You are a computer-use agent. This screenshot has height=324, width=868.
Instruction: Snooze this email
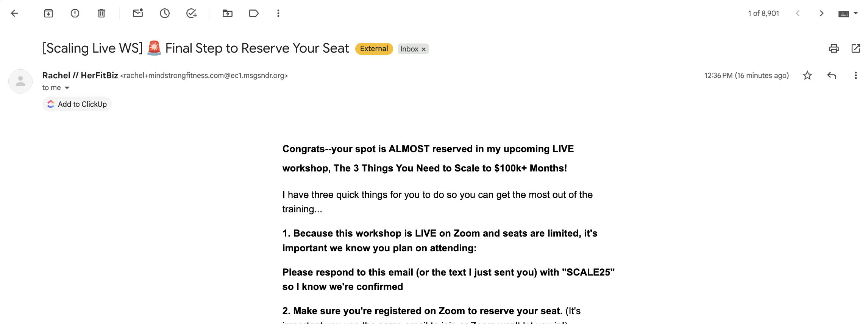165,14
